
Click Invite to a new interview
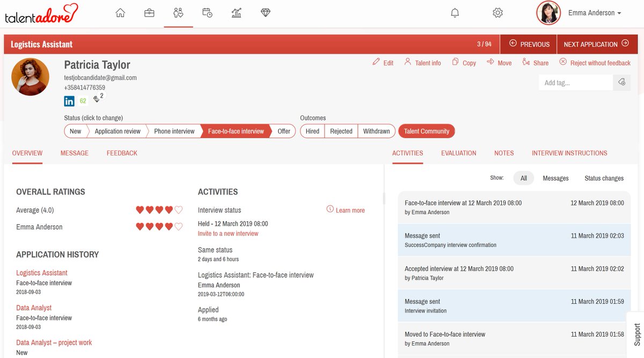tap(228, 233)
